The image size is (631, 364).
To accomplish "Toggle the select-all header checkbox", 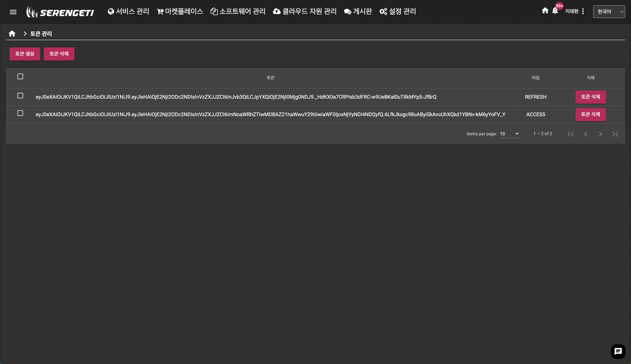I will [20, 76].
